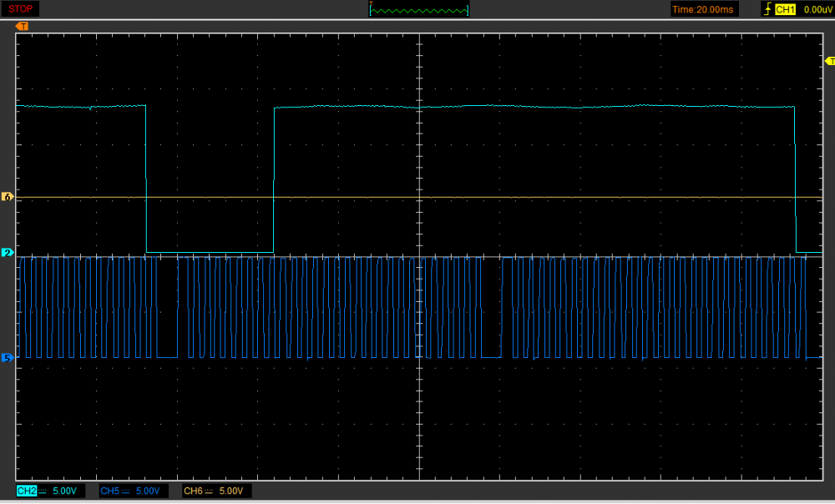Select the orange CH6 channel label
Image resolution: width=835 pixels, height=504 pixels.
[193, 491]
